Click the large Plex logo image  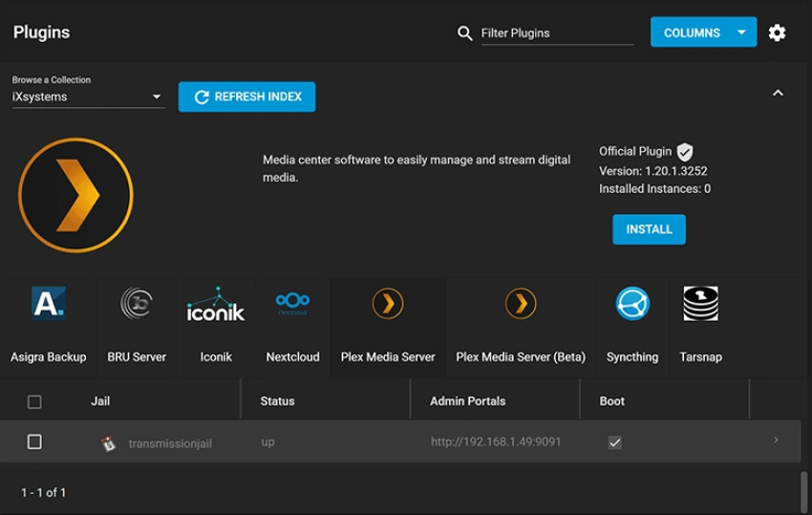[75, 195]
